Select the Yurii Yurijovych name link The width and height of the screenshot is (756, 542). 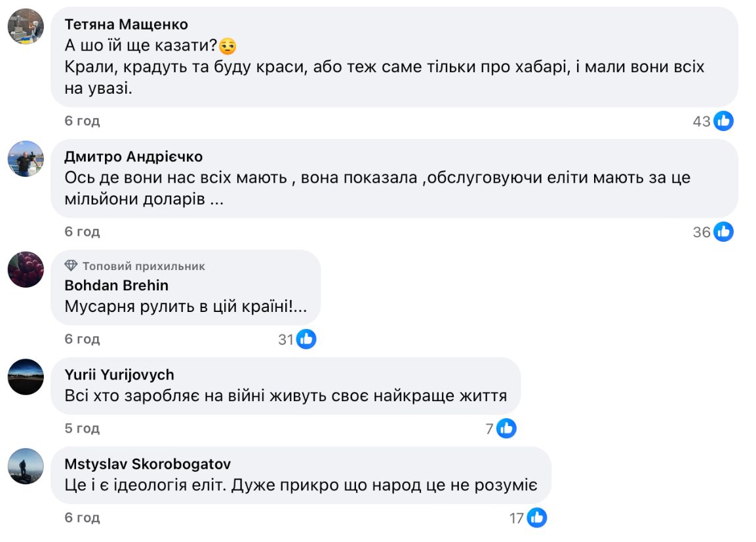(x=119, y=375)
